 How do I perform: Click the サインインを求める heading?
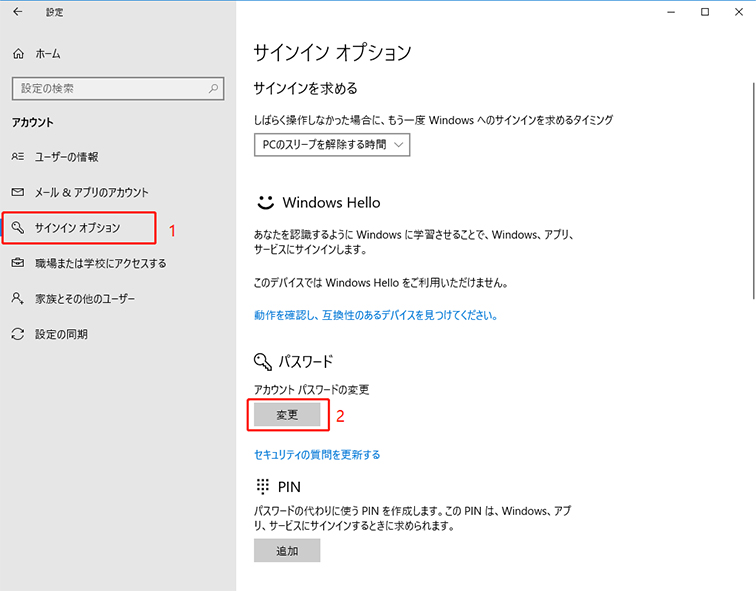pyautogui.click(x=306, y=88)
